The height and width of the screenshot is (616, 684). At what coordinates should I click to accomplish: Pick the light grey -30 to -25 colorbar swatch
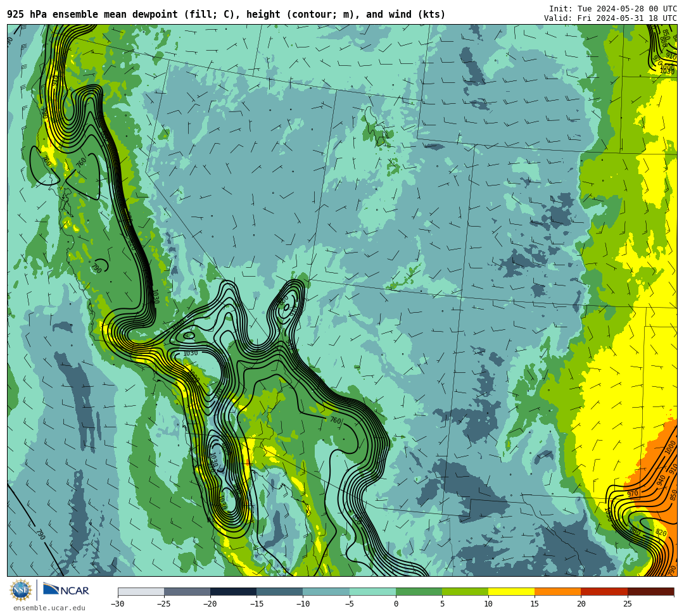[x=141, y=591]
